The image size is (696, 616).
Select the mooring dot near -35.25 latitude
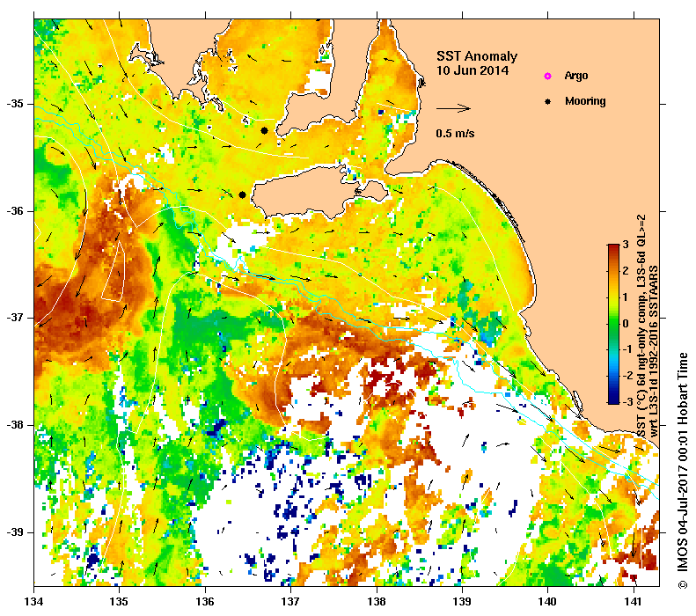tap(264, 130)
